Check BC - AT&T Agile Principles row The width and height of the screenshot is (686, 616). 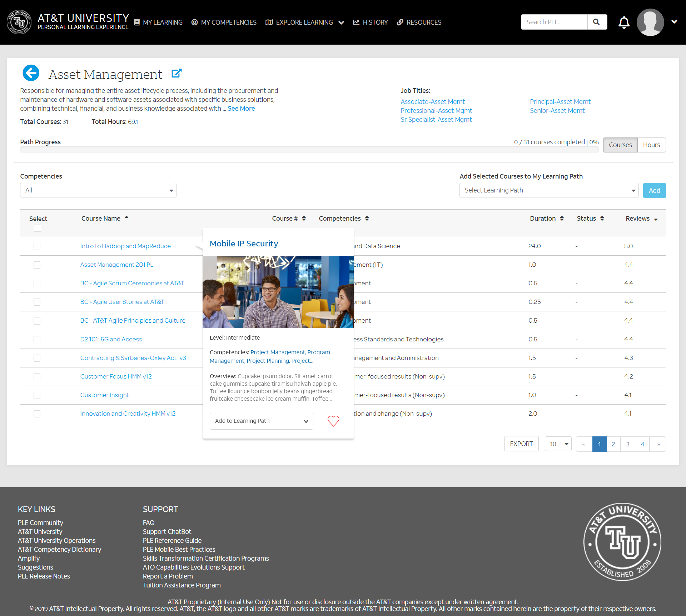(37, 321)
